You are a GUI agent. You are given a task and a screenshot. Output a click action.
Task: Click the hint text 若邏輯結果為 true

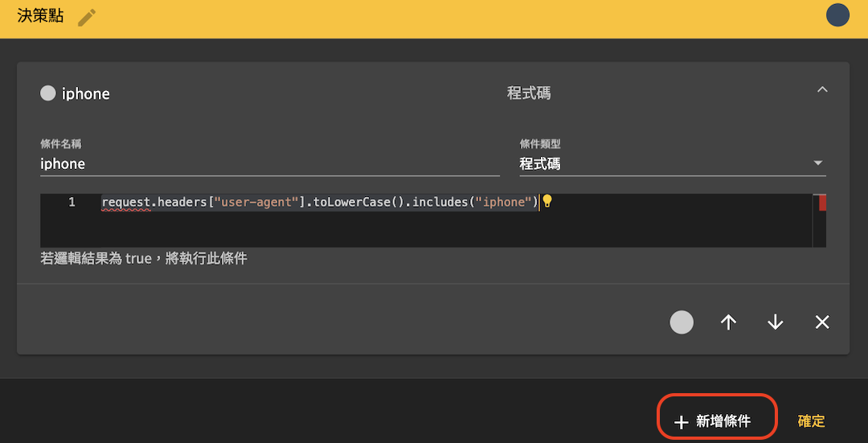[144, 259]
